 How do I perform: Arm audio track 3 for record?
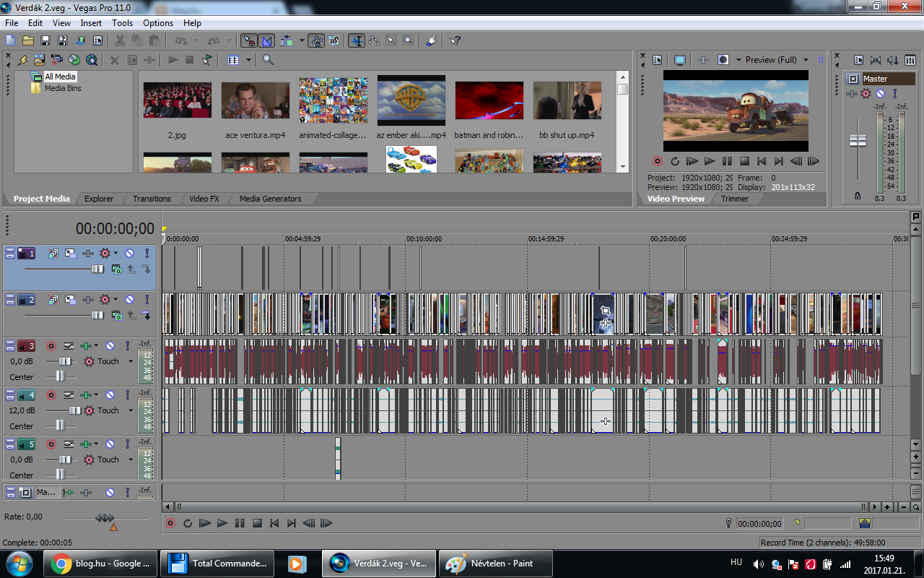point(51,346)
